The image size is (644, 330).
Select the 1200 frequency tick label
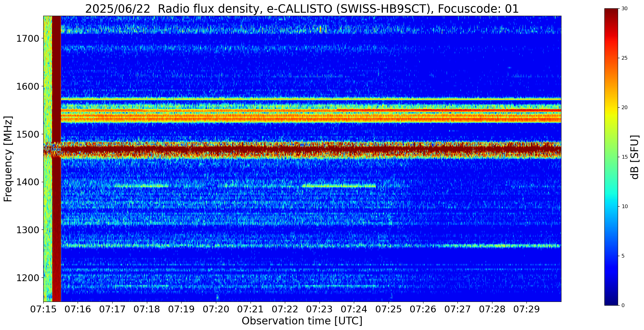point(28,278)
